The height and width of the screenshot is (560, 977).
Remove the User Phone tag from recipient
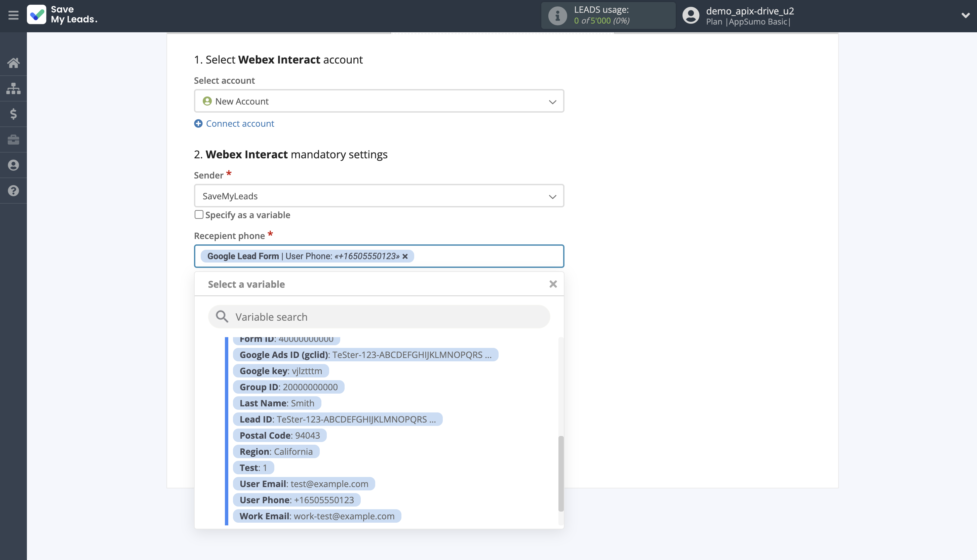pos(405,256)
